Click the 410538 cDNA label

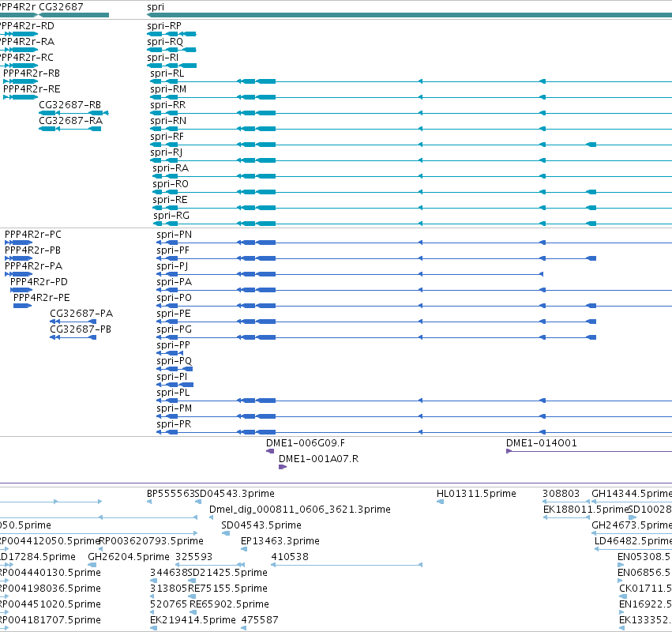(x=290, y=557)
